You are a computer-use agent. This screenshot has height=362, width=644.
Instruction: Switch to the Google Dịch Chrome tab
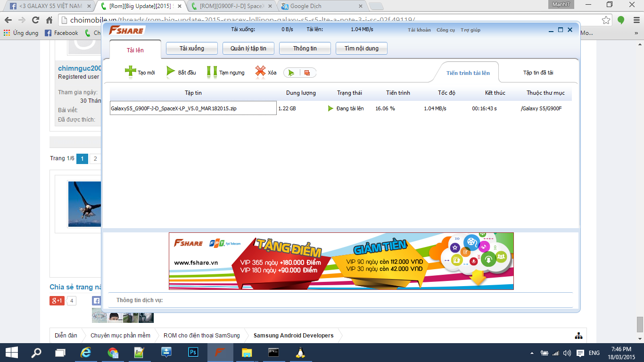322,6
